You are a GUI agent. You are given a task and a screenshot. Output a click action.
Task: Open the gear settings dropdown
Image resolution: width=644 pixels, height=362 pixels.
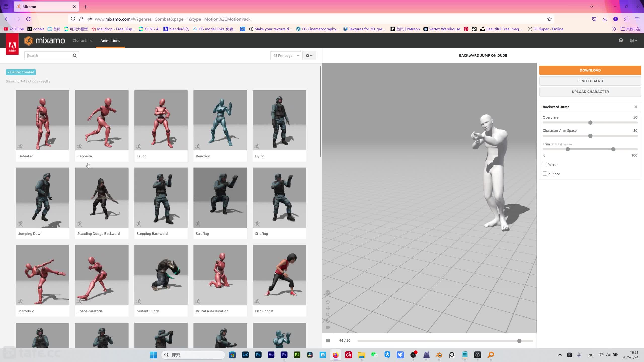[x=309, y=56]
